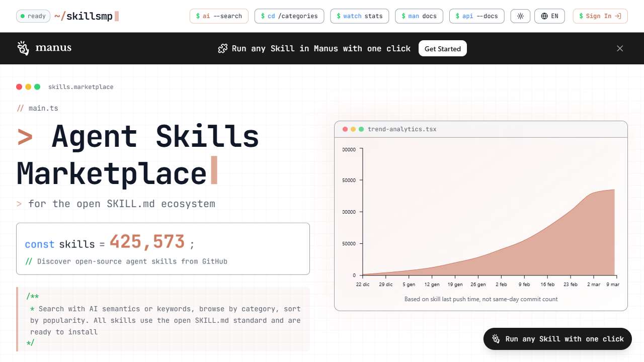This screenshot has height=362, width=644.
Task: Toggle dark mode using the sun icon
Action: coord(520,16)
